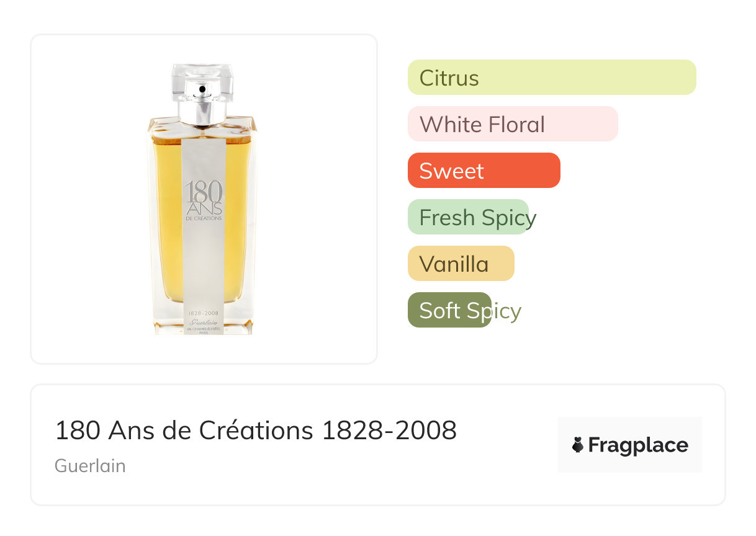Click the Guerlain brand name below title
756x536 pixels.
90,466
